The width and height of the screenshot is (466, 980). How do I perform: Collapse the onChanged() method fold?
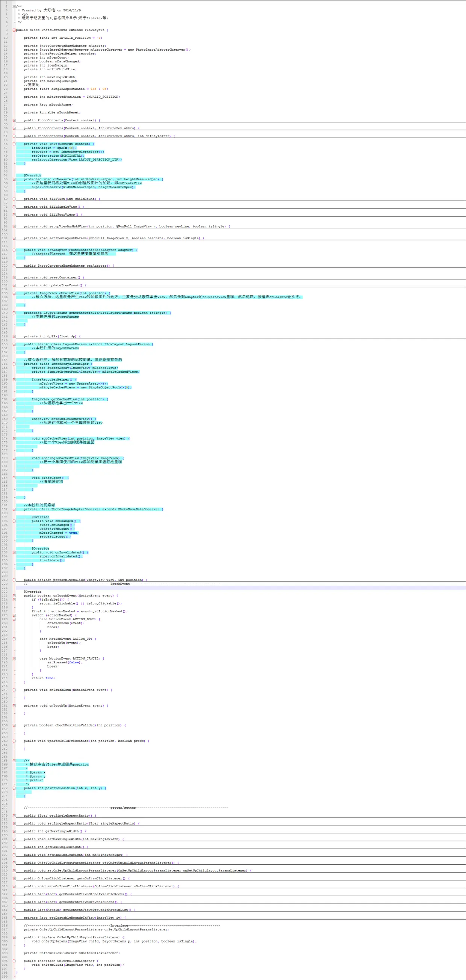[x=14, y=521]
